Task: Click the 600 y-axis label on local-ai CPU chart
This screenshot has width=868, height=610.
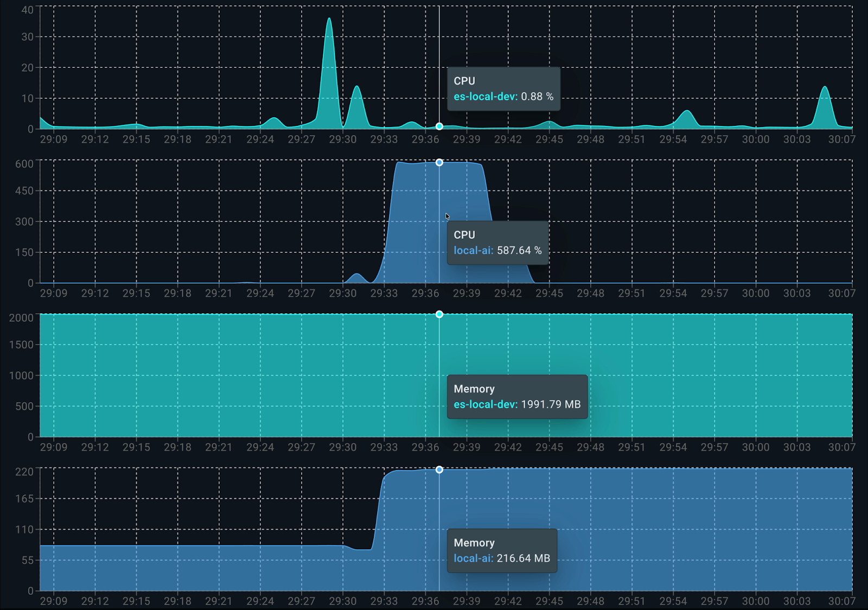Action: 24,164
